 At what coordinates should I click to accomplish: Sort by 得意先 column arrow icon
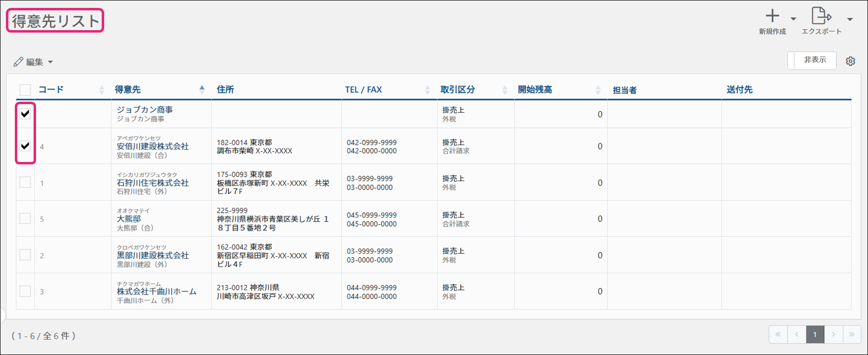coord(202,89)
